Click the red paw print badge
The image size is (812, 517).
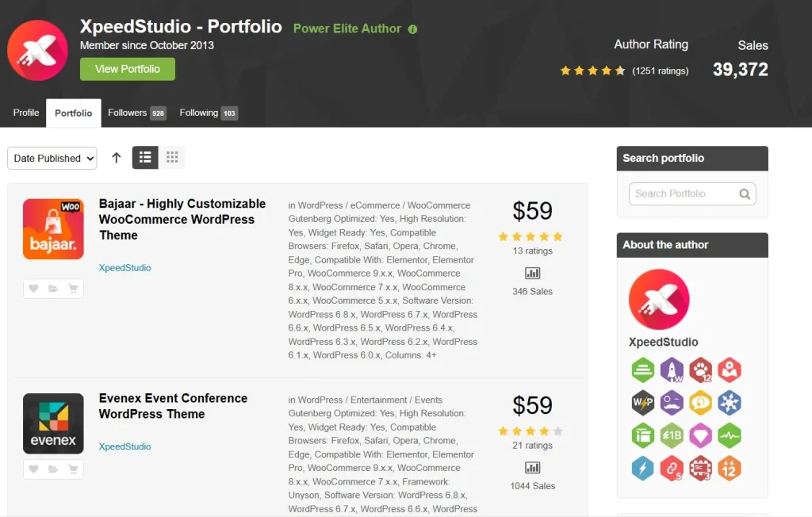coord(700,370)
